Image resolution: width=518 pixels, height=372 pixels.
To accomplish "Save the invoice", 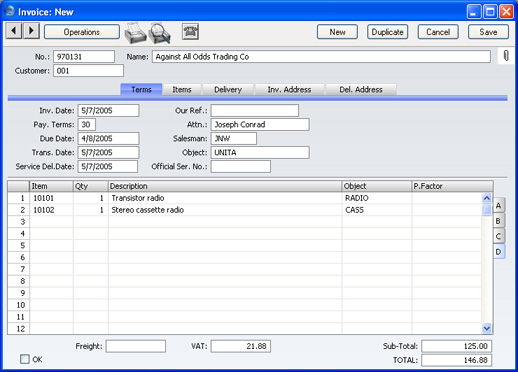I will pyautogui.click(x=488, y=32).
